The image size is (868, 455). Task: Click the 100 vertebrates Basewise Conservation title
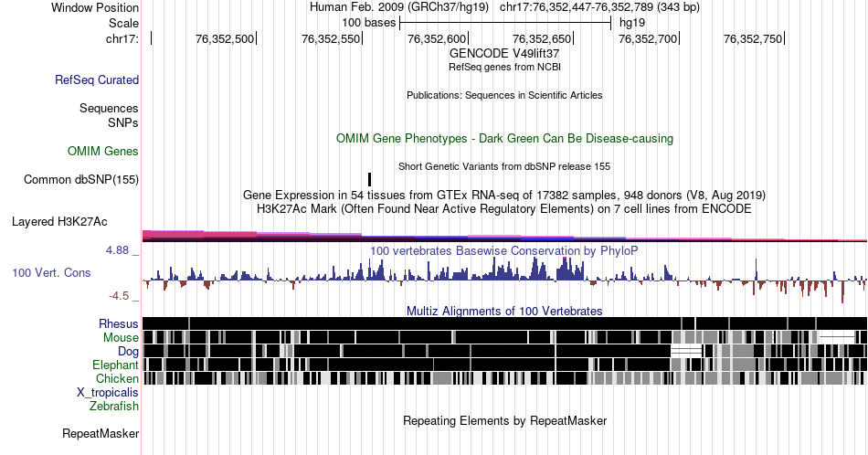tap(504, 250)
